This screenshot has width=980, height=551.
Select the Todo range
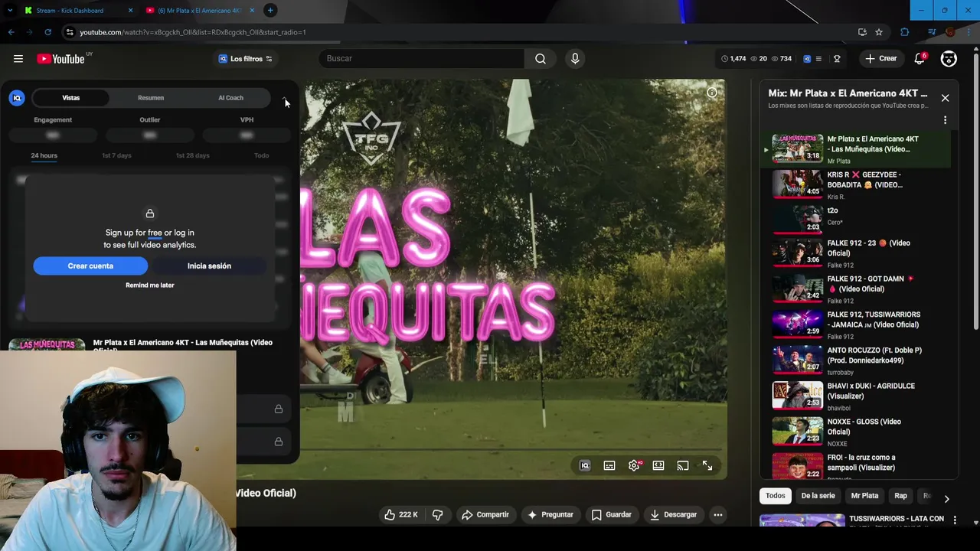click(x=261, y=155)
